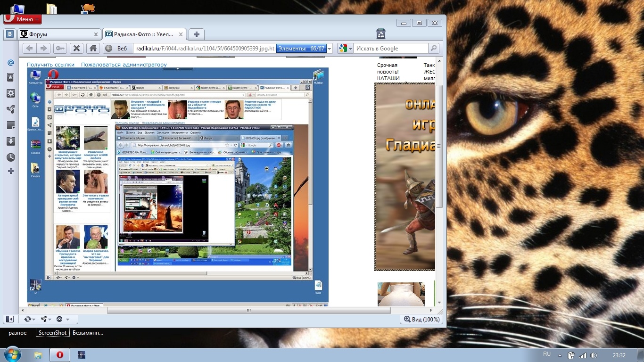Stop loading with the X button
The image size is (644, 362).
tap(76, 48)
